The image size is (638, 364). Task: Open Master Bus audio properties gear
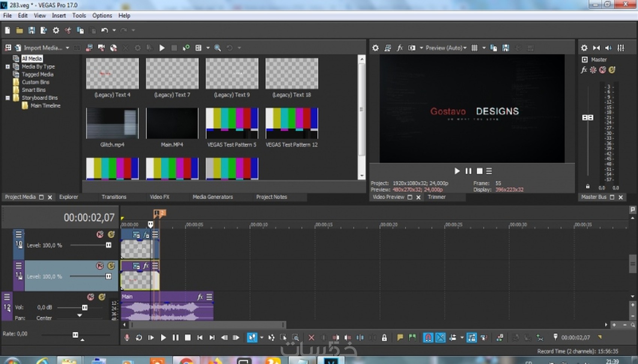tap(584, 48)
